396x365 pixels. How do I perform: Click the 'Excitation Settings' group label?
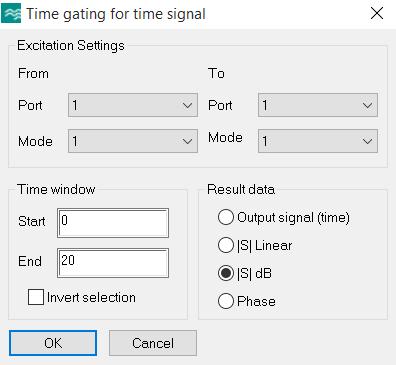71,46
